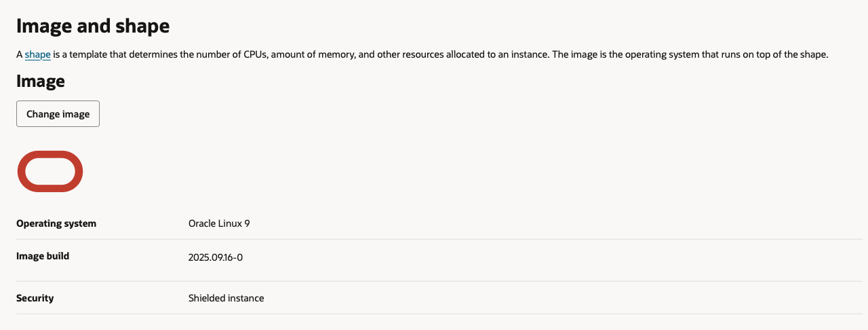
Task: Click the "Shielded instance" value text
Action: point(226,298)
